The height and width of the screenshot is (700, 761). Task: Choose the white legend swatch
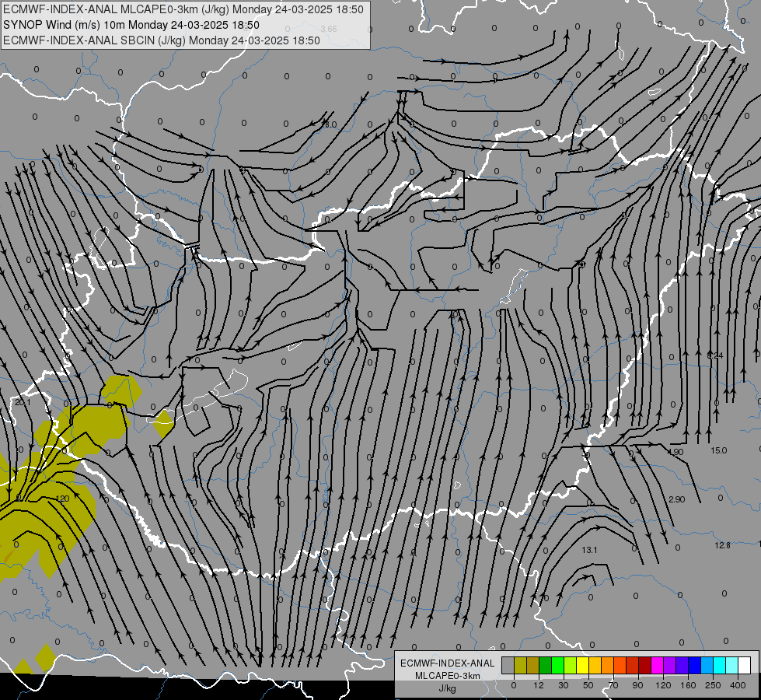point(745,666)
